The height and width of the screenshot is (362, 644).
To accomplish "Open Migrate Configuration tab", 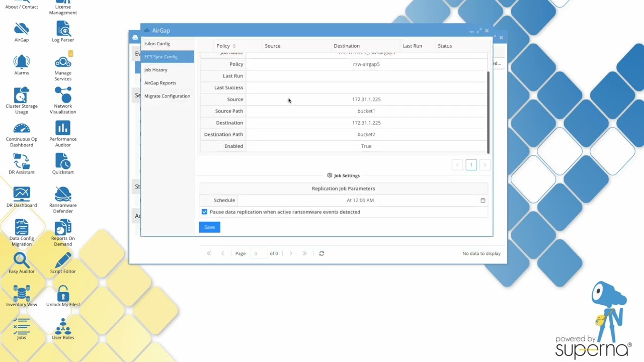I will point(167,96).
